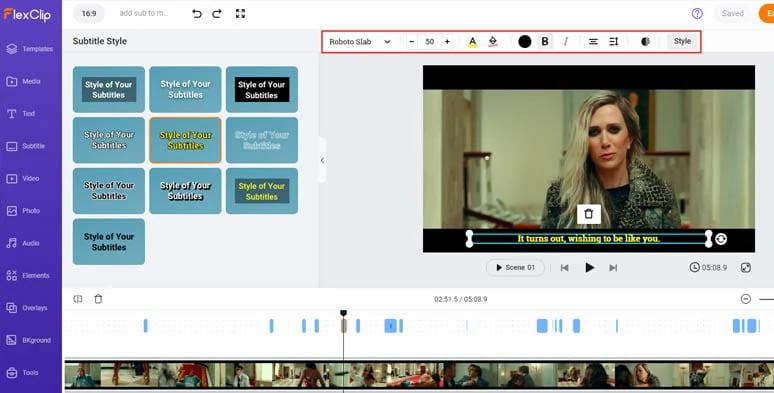Open the BKground sidebar panel

click(x=30, y=340)
